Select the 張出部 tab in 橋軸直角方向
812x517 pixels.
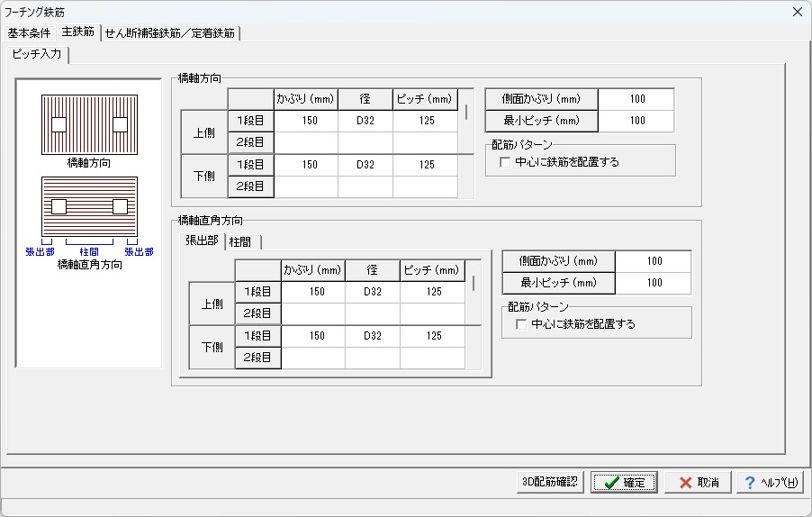pyautogui.click(x=202, y=240)
